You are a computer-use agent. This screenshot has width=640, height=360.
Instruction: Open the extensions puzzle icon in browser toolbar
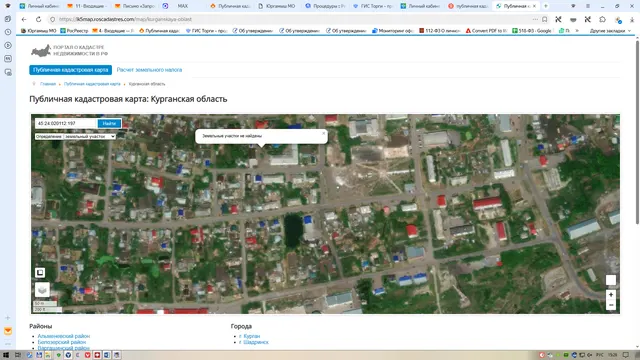602,19
